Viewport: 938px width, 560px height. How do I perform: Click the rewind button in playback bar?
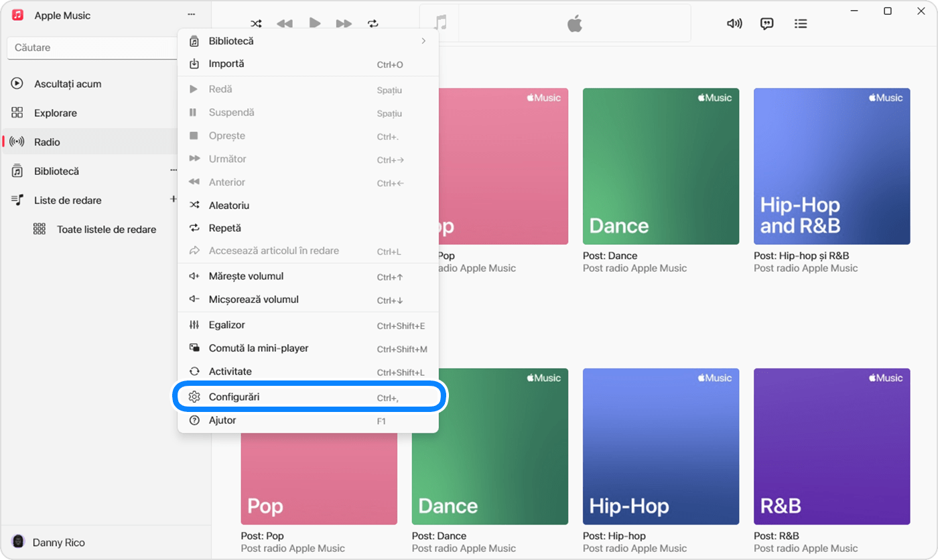pos(285,23)
